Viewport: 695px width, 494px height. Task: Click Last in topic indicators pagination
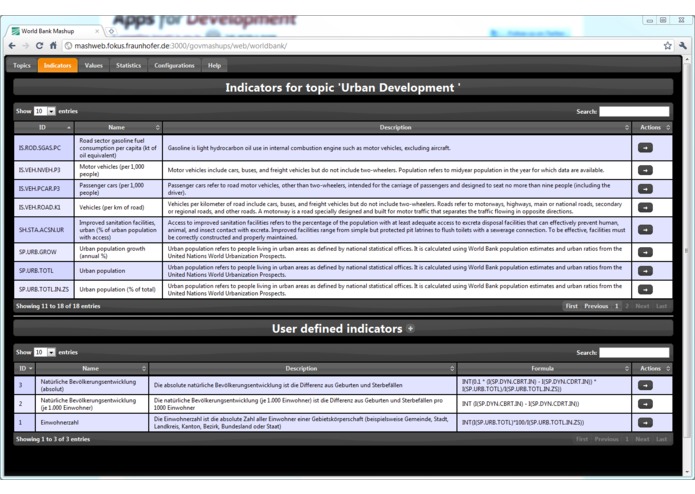[x=661, y=306]
